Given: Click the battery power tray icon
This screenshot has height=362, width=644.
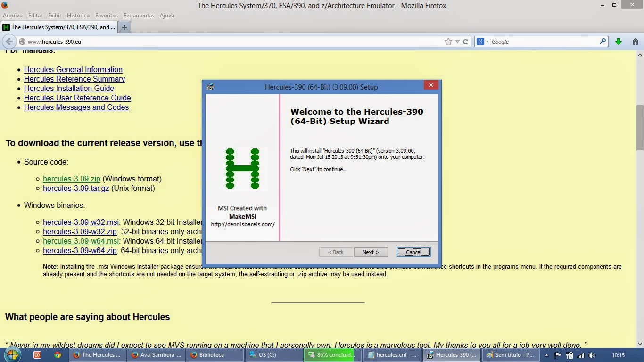Looking at the screenshot, I should click(570, 355).
